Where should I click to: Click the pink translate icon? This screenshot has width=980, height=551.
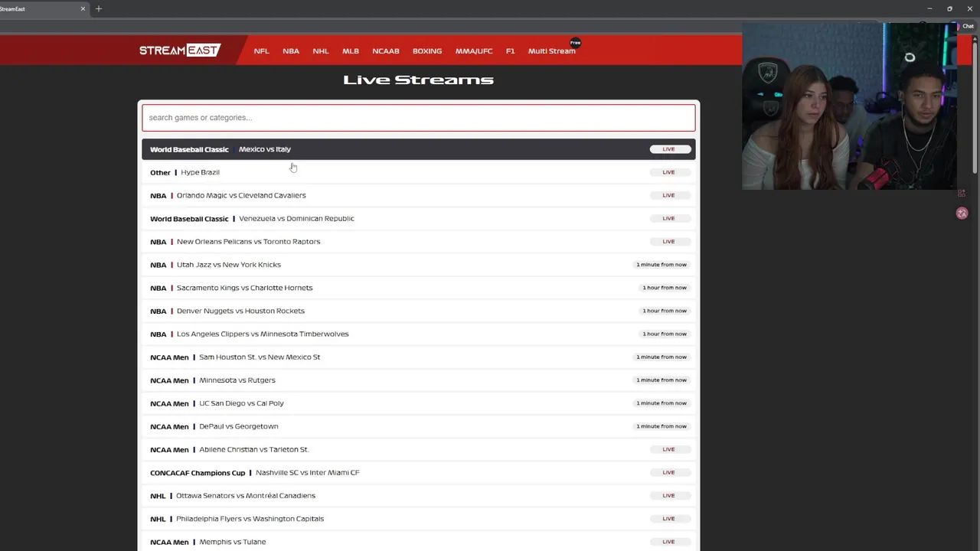(962, 214)
